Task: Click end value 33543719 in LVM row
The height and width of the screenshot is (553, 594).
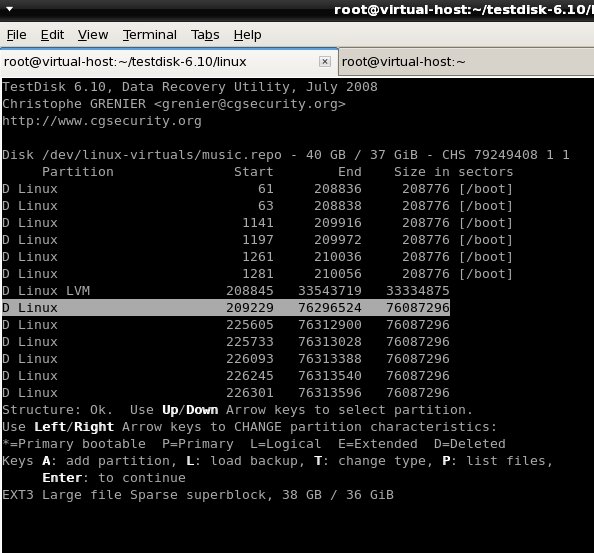Action: point(330,291)
